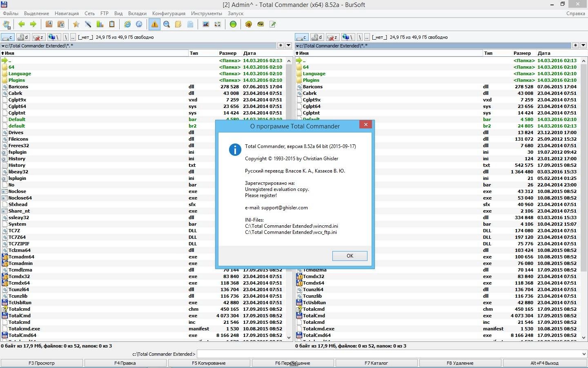
Task: Select drive d in right panel
Action: coord(317,37)
